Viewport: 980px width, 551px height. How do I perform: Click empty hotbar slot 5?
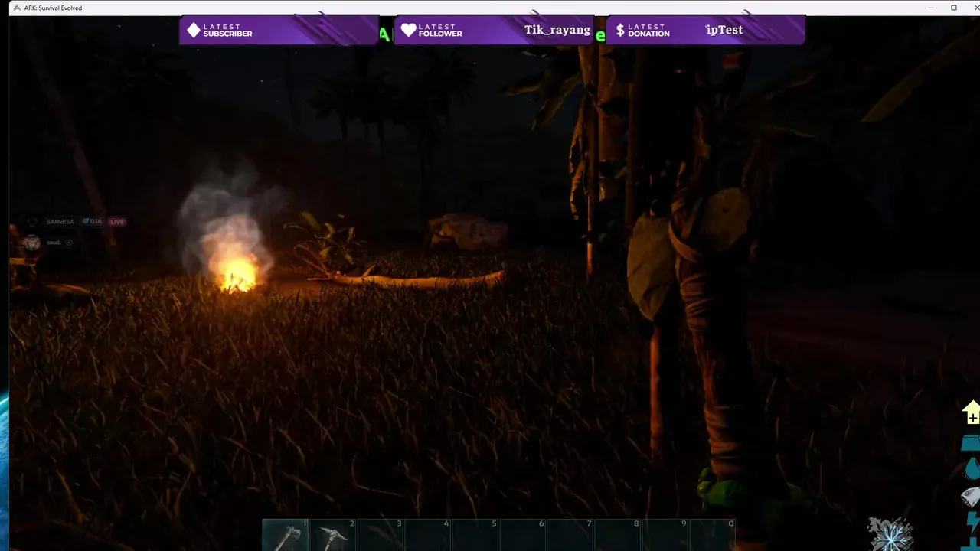click(475, 535)
